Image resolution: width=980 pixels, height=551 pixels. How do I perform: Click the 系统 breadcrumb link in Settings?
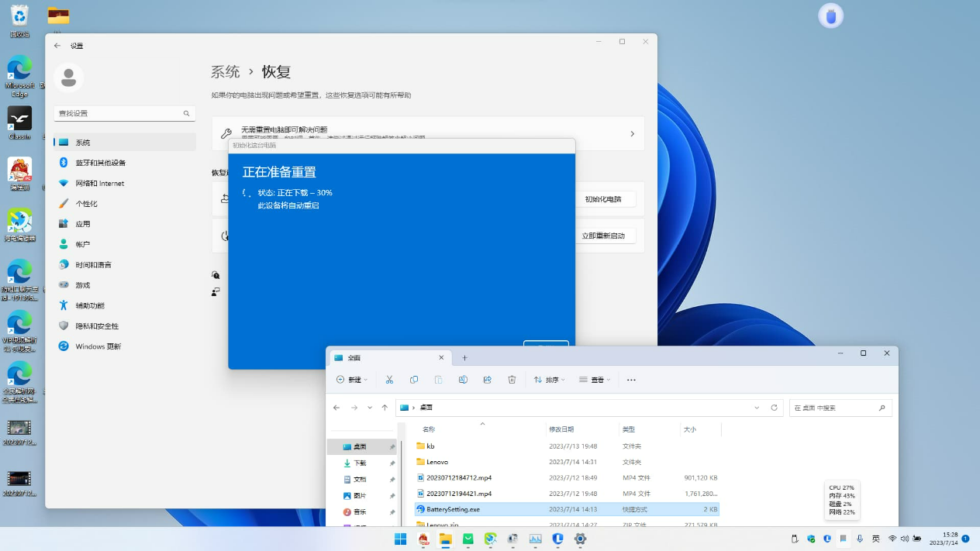pyautogui.click(x=226, y=72)
